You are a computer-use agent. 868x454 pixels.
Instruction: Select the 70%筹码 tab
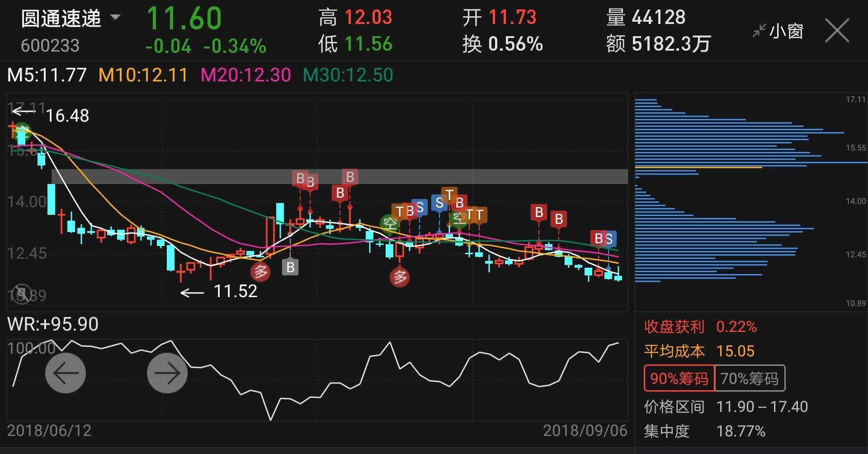pos(750,378)
